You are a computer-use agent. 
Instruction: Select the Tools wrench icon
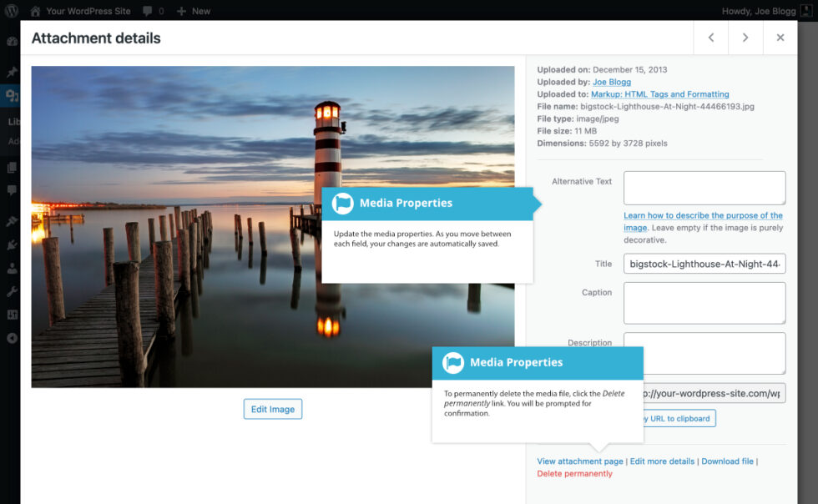[x=11, y=293]
